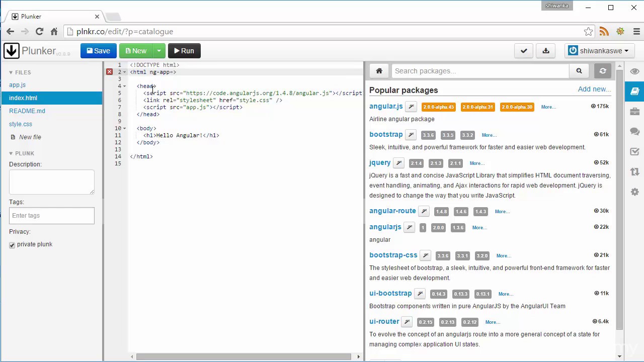The image size is (644, 362).
Task: Edit ui-router package pencil icon
Action: (407, 322)
